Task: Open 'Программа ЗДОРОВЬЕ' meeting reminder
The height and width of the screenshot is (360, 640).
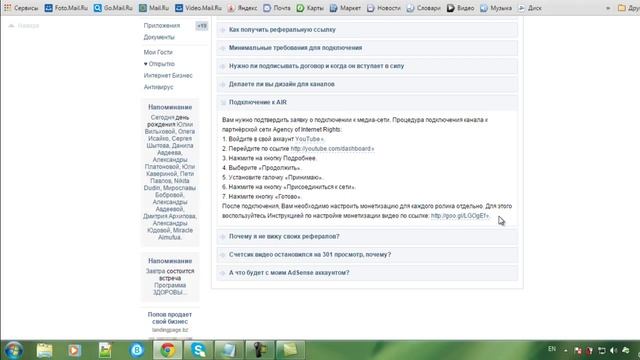Action: 170,289
